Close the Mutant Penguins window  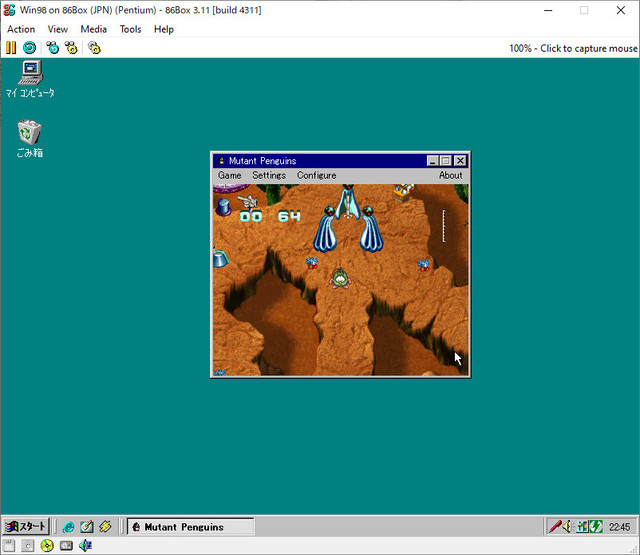(x=460, y=161)
